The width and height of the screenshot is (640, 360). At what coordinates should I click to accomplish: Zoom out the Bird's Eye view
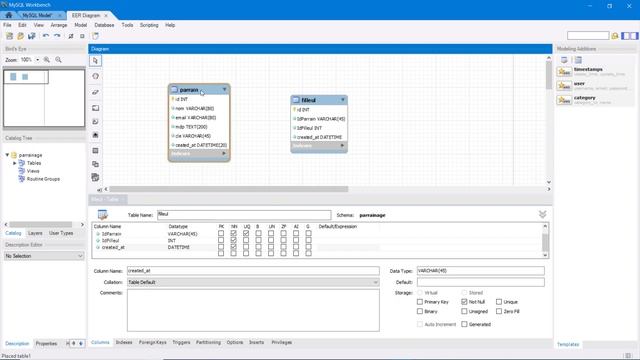coord(58,60)
